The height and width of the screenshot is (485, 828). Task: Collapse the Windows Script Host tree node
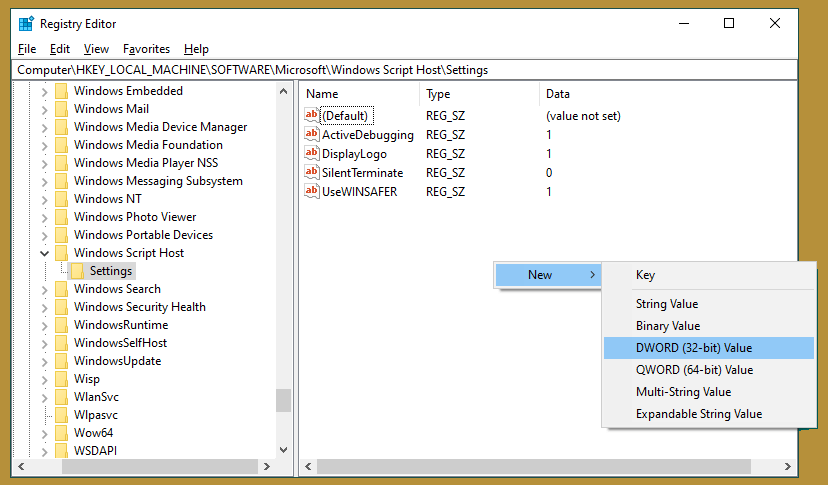point(44,253)
